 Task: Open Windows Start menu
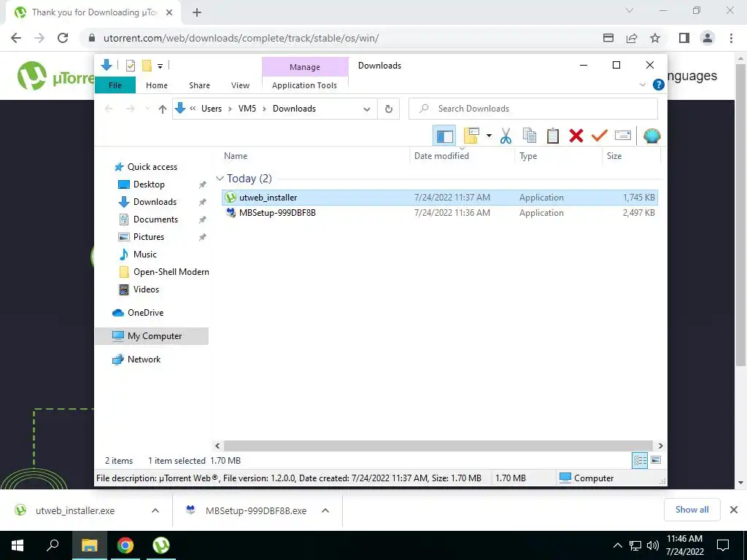coord(18,545)
